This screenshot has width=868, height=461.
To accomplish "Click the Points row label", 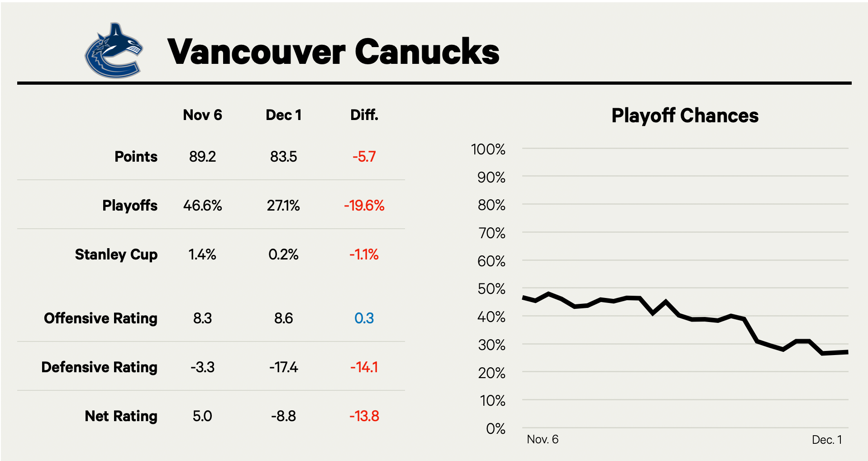I will tap(136, 157).
